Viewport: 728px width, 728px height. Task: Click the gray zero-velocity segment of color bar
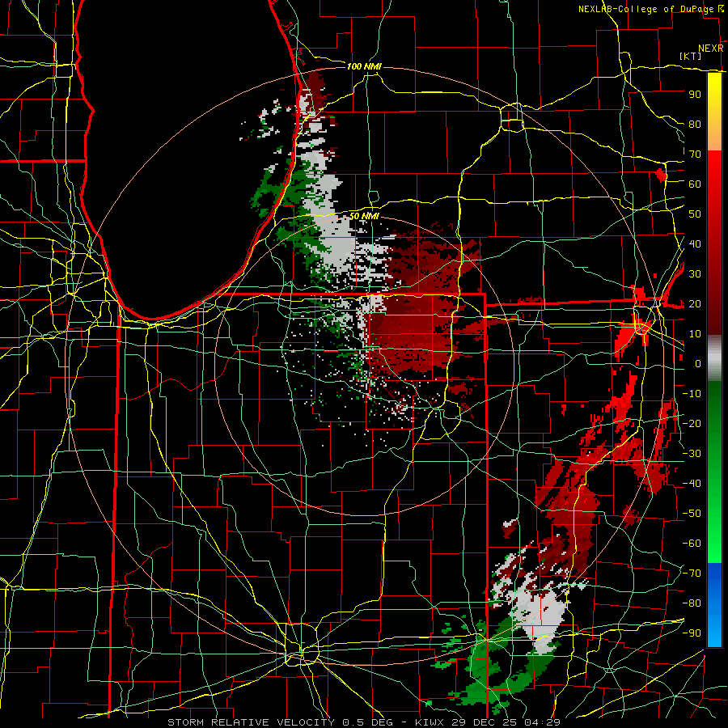[714, 358]
